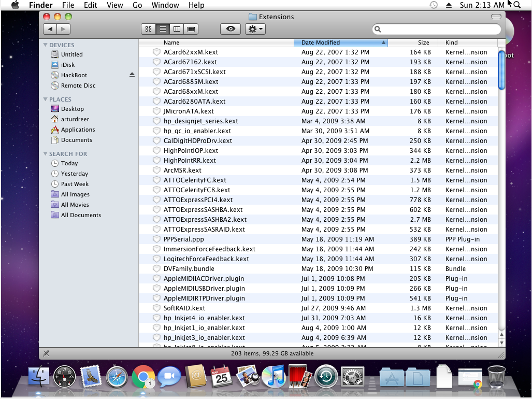Collapse the DEVICES sidebar section

click(46, 45)
